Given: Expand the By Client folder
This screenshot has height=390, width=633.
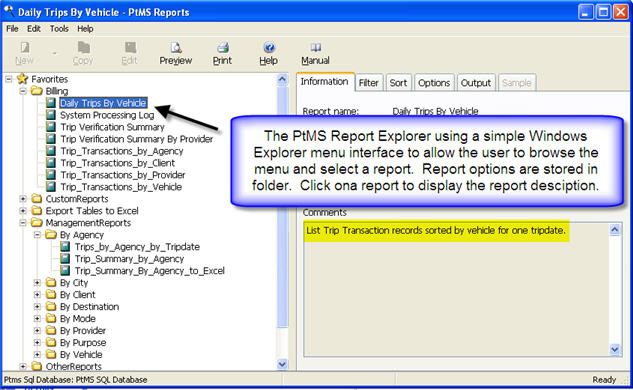Looking at the screenshot, I should [38, 295].
